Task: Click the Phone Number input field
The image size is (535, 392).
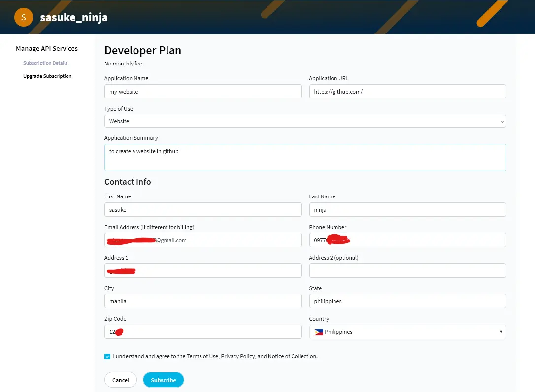Action: pos(407,240)
